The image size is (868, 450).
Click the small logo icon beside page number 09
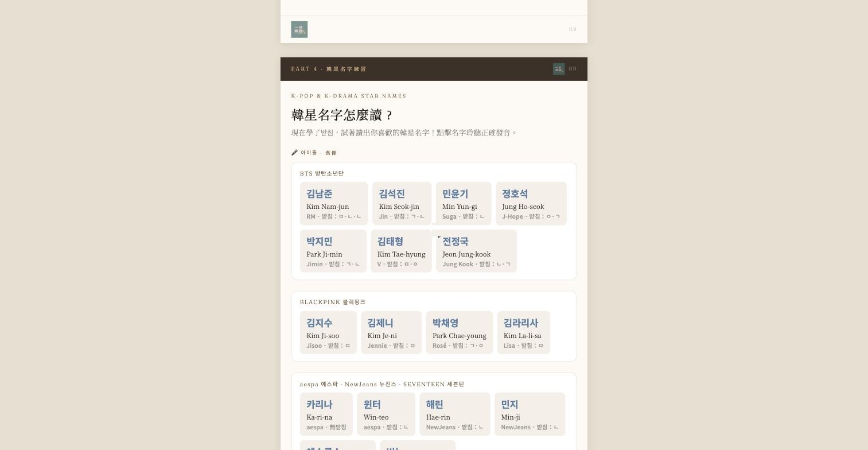pyautogui.click(x=559, y=69)
